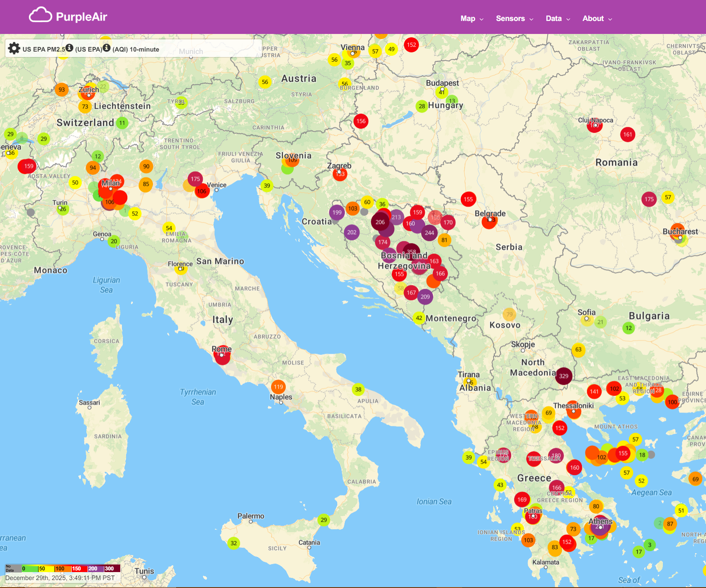Image resolution: width=706 pixels, height=588 pixels.
Task: Select the purple 200 legend swatch
Action: point(96,568)
